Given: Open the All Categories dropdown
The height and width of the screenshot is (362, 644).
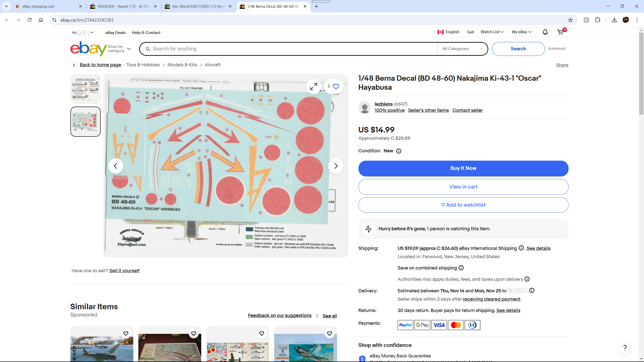Looking at the screenshot, I should tap(462, 49).
